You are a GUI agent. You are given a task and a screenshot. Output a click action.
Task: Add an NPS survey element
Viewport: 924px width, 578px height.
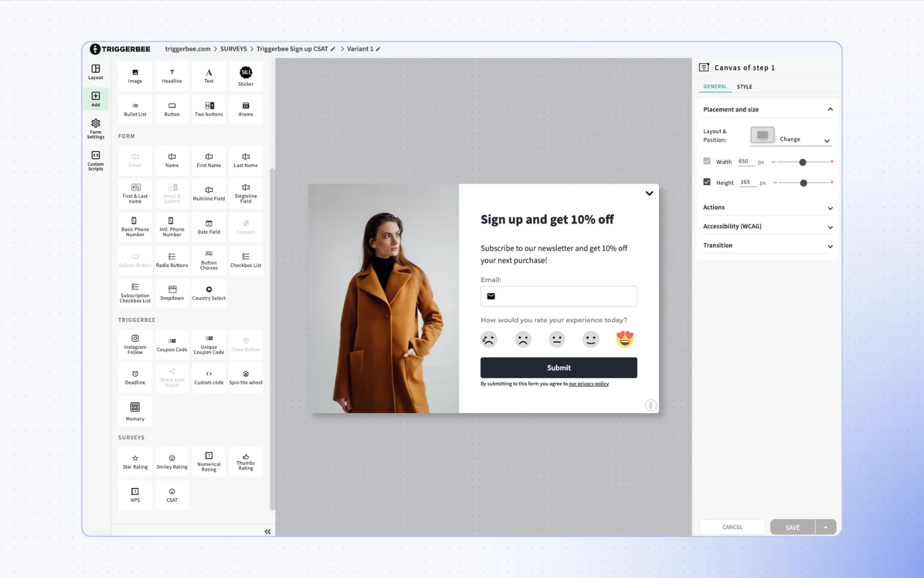(135, 495)
